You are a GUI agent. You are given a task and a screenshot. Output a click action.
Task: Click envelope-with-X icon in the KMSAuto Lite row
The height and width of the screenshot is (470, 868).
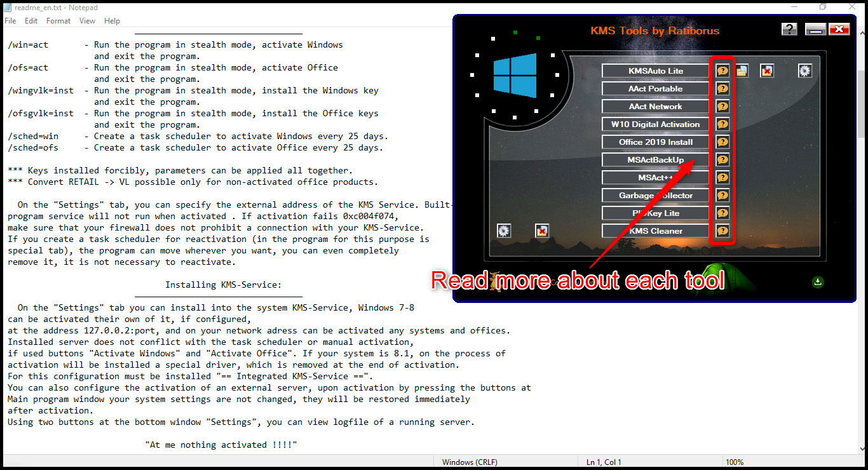[767, 71]
